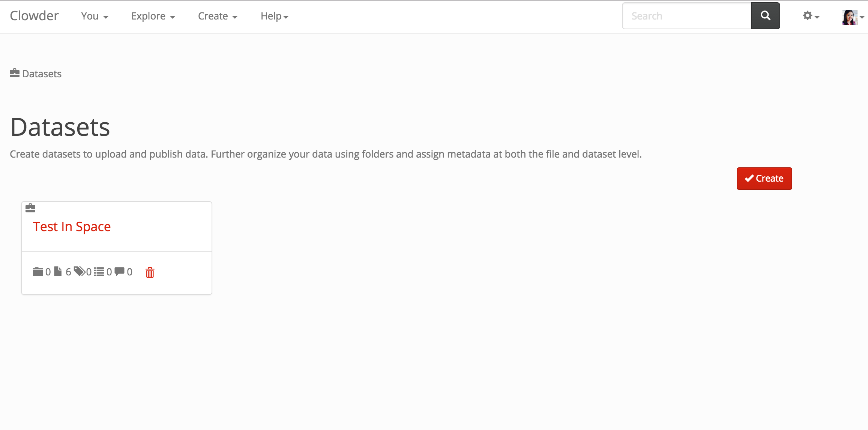The image size is (868, 430).
Task: Click the comments bubble icon on the card
Action: point(119,271)
